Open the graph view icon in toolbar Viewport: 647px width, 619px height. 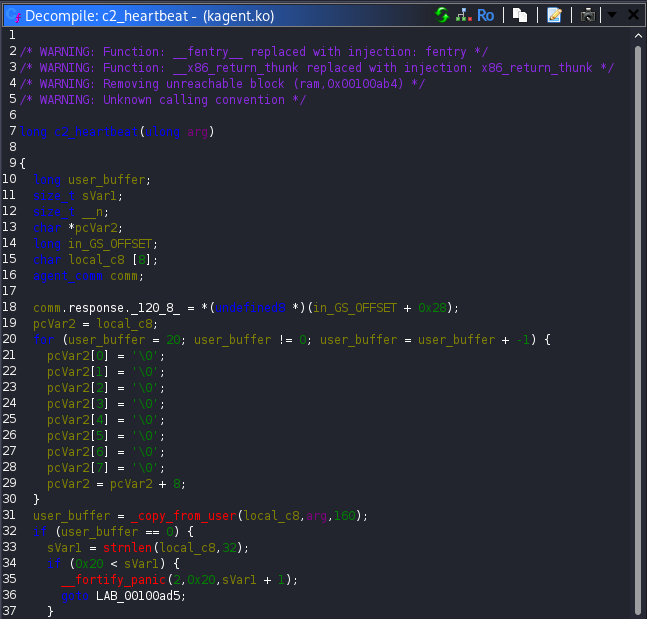point(463,15)
